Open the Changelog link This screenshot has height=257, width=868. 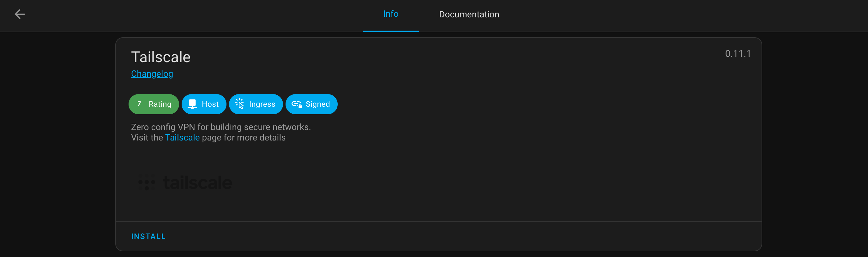pos(152,74)
